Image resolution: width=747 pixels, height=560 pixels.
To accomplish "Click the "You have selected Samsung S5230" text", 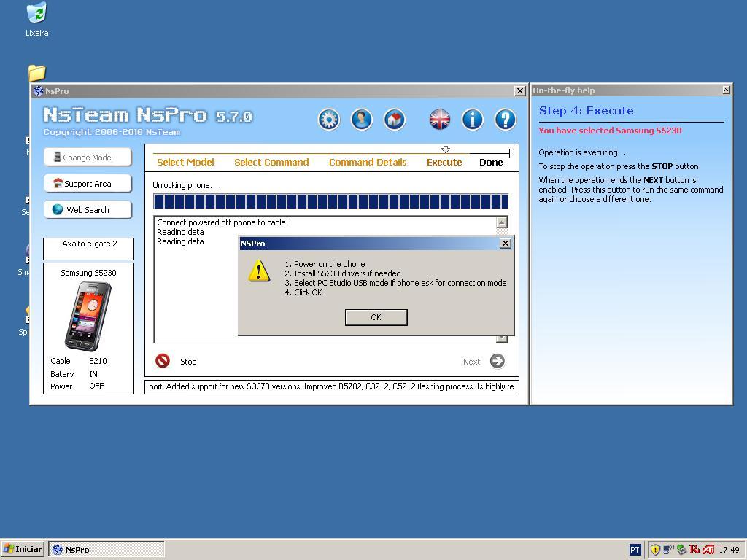I will [610, 131].
